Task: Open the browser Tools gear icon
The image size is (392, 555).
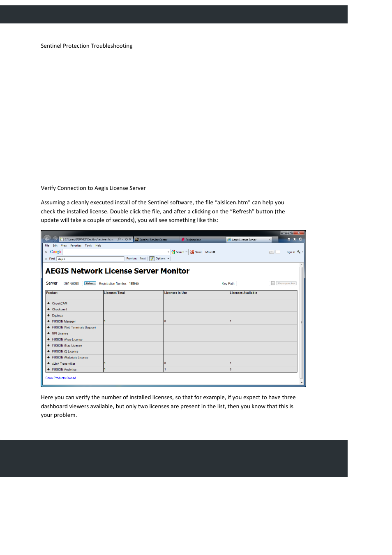Action: tap(300, 239)
